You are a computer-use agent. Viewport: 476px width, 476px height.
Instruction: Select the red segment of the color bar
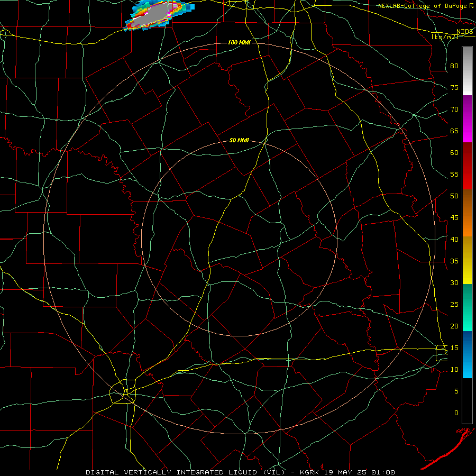point(467,166)
